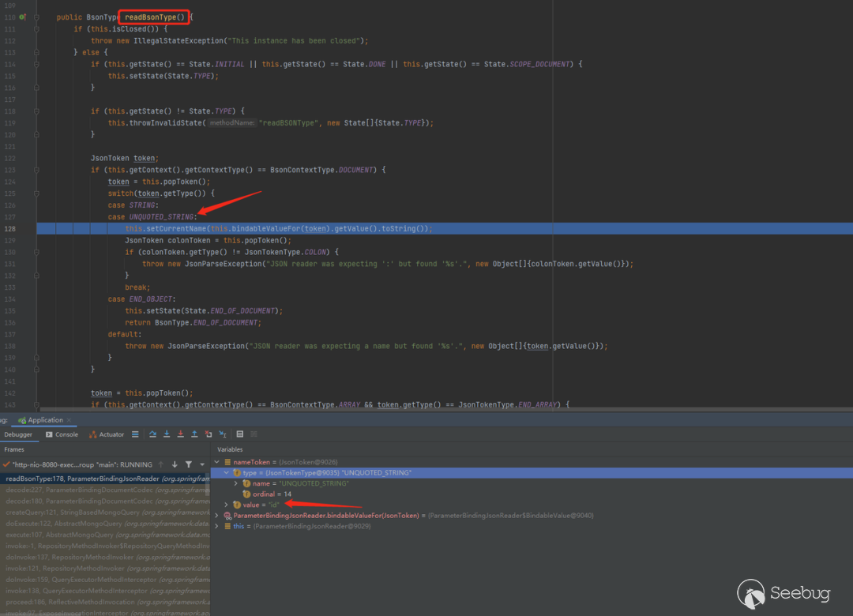Click the red Force Step Into icon
This screenshot has height=616, width=853.
point(181,434)
